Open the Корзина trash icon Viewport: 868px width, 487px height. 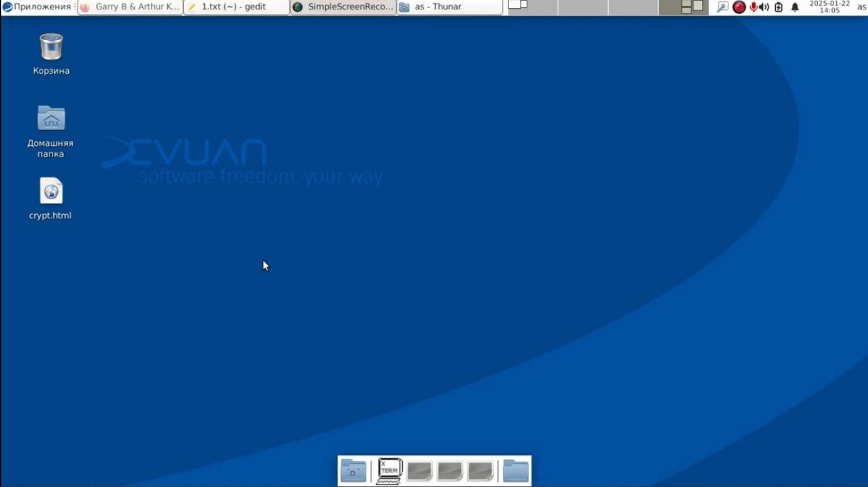(x=51, y=48)
